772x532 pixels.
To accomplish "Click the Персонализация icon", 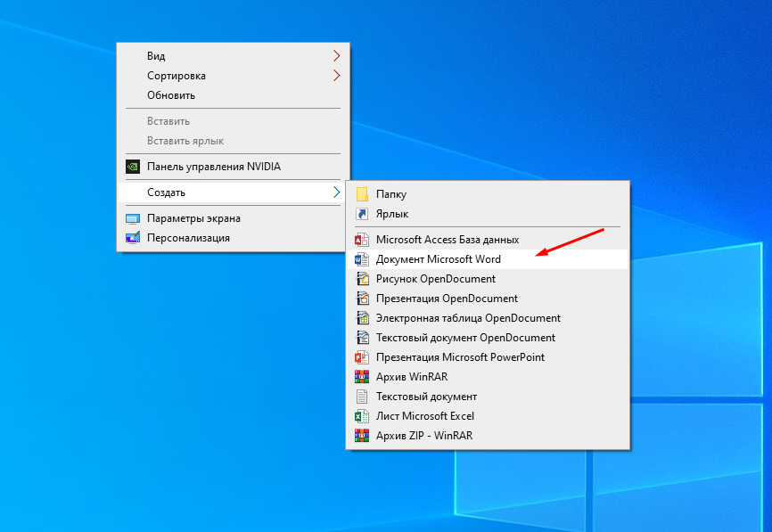I will coord(133,238).
